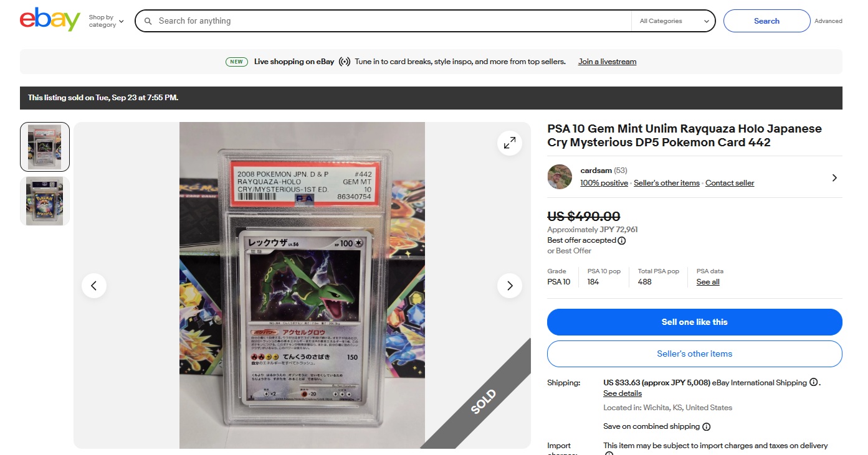Click blue Search button
Viewport: 868px width, 455px height.
[766, 21]
